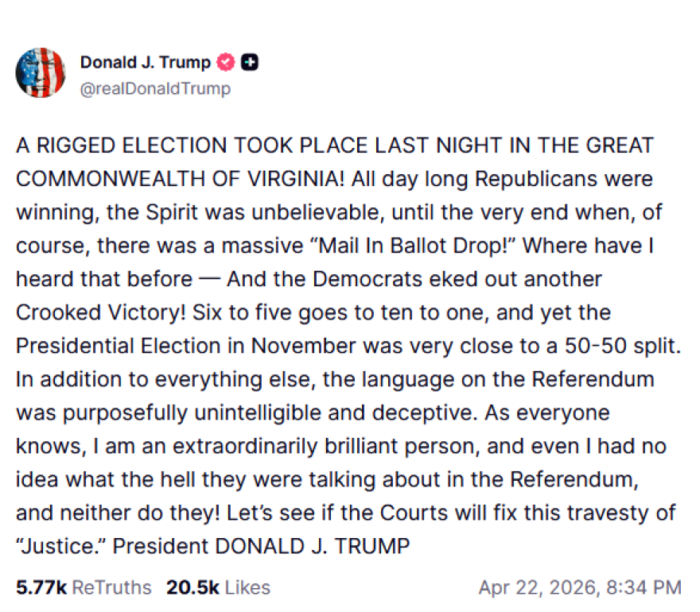This screenshot has width=700, height=612.
Task: Click the all-caps opening line of post
Action: 334,146
